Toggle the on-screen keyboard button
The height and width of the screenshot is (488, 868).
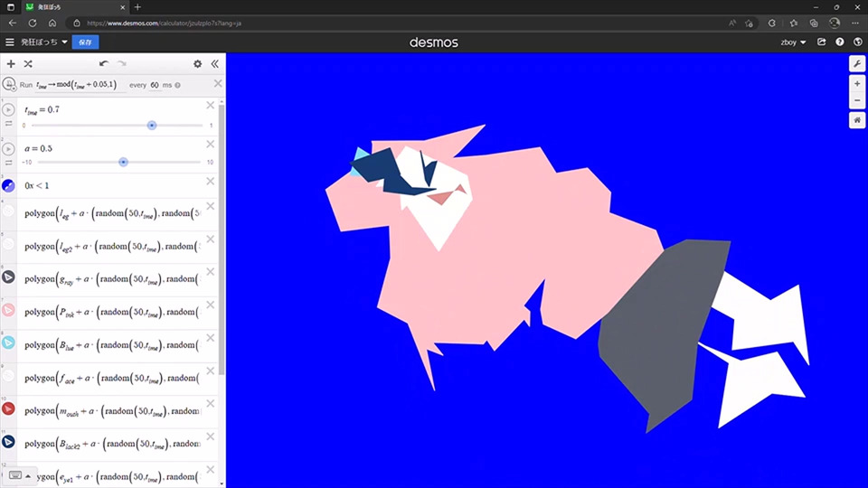click(15, 476)
